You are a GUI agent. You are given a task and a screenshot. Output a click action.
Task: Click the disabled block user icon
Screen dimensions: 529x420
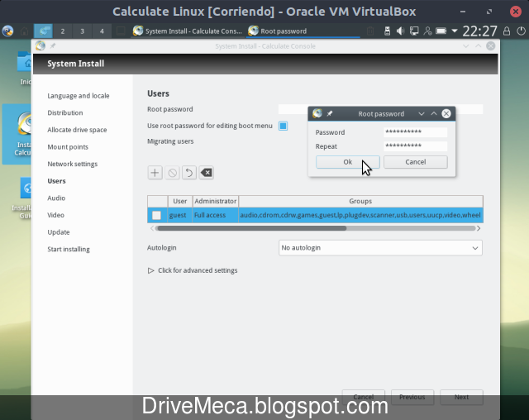[172, 173]
